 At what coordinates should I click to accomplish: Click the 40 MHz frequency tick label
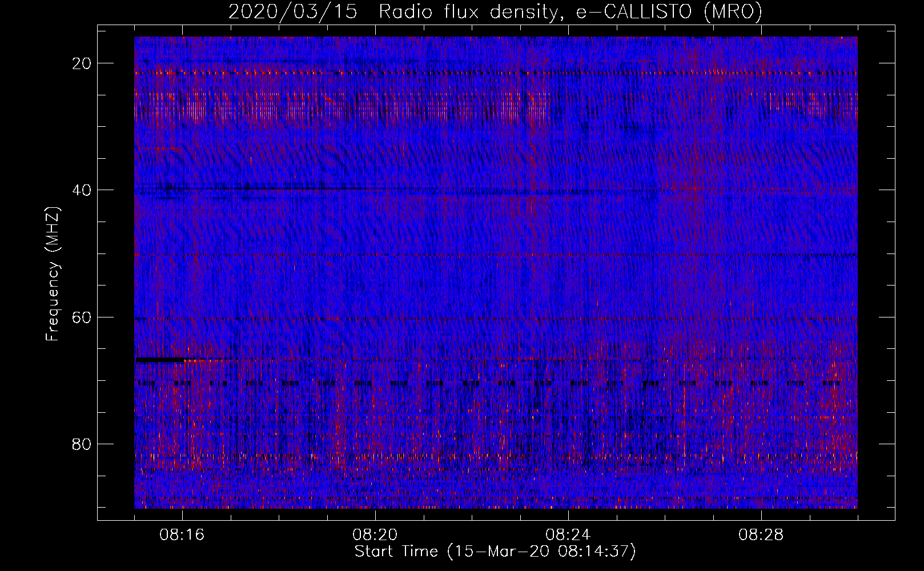tap(82, 190)
